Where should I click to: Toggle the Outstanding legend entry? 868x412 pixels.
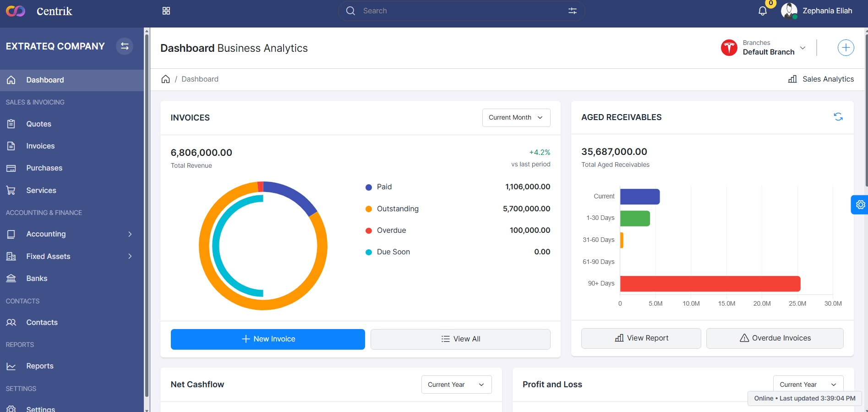pyautogui.click(x=397, y=209)
